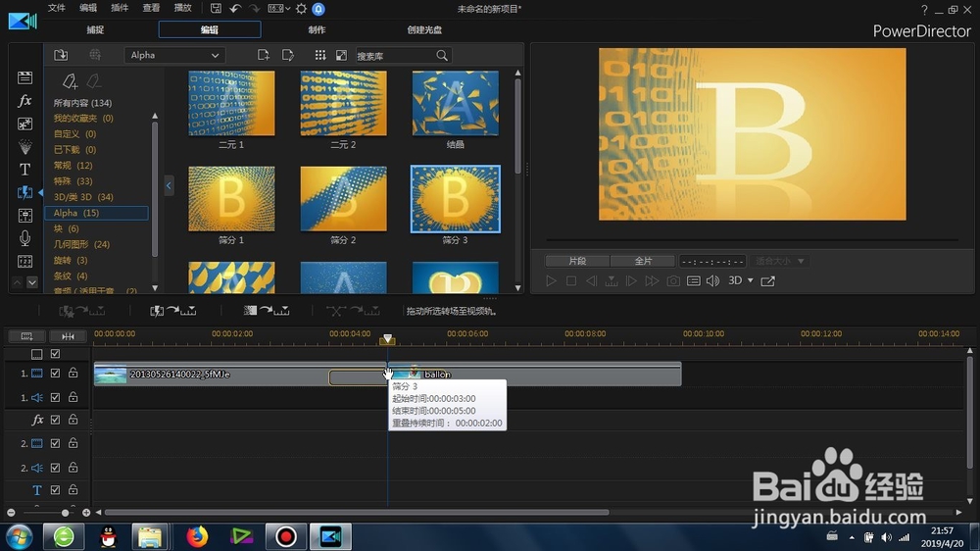The image size is (980, 551).
Task: Lock the fx effect track
Action: click(x=73, y=419)
